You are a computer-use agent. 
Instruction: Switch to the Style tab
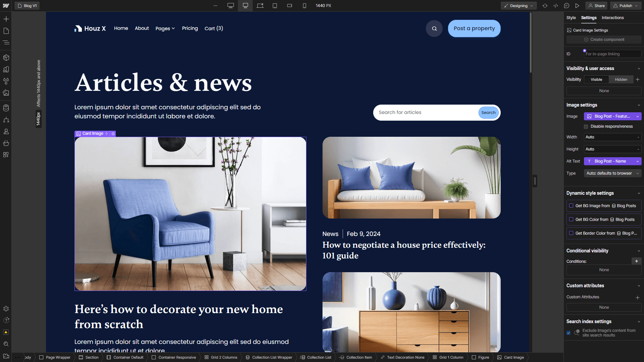(x=571, y=18)
